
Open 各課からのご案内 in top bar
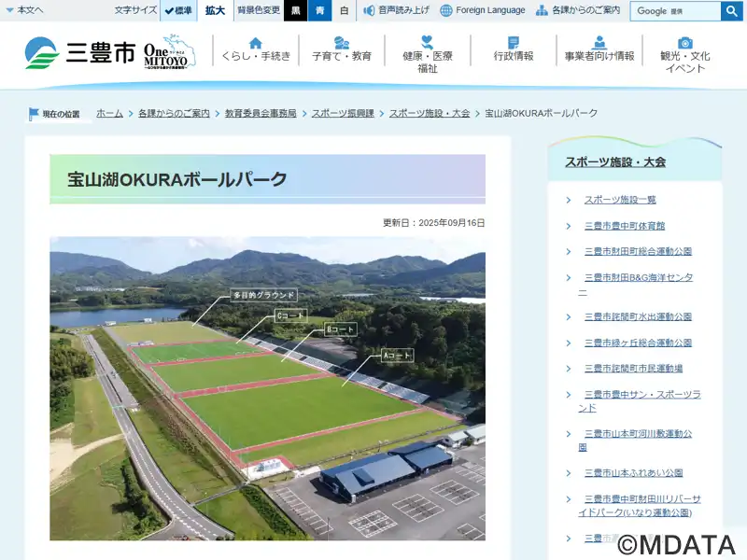click(x=578, y=10)
